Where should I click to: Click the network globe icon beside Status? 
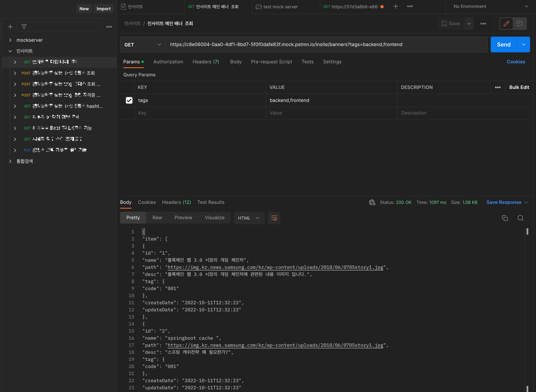point(372,202)
